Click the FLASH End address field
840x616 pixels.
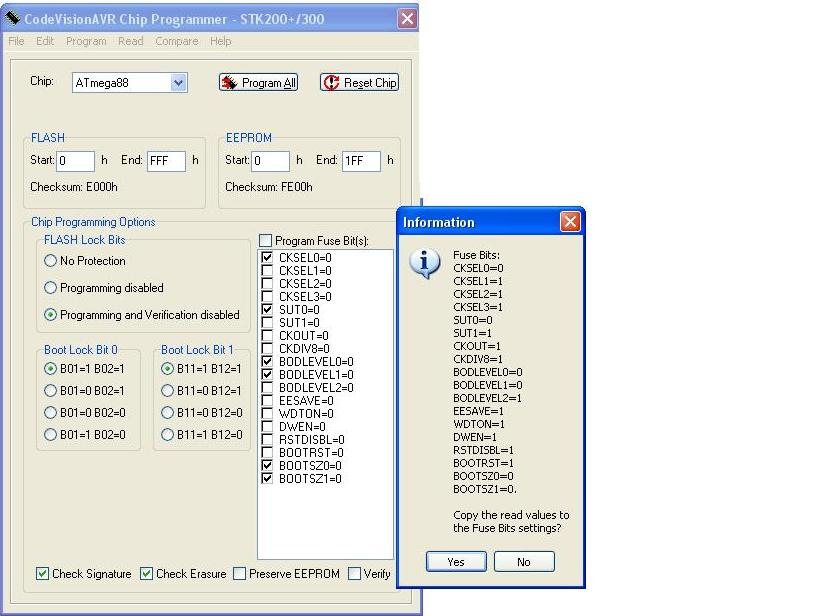165,161
